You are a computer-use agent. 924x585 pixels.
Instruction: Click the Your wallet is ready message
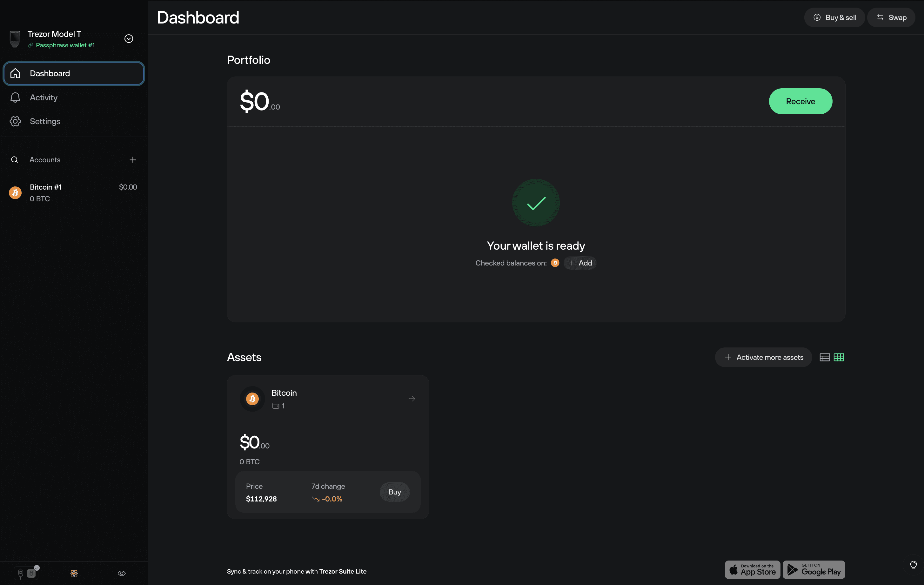[x=536, y=246]
